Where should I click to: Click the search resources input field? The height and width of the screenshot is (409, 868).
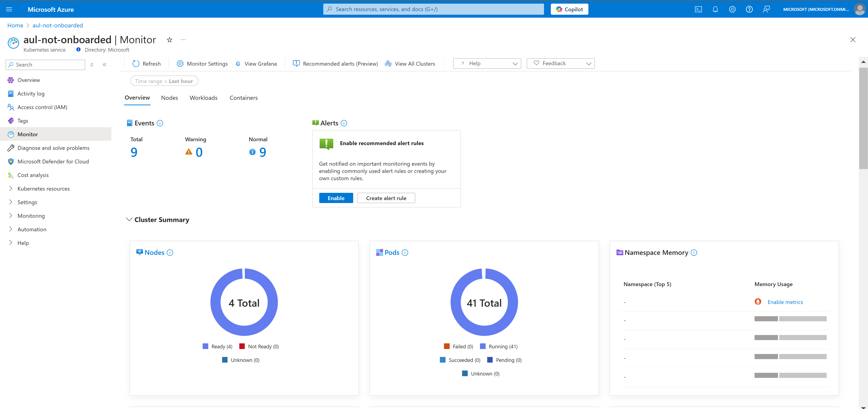433,9
